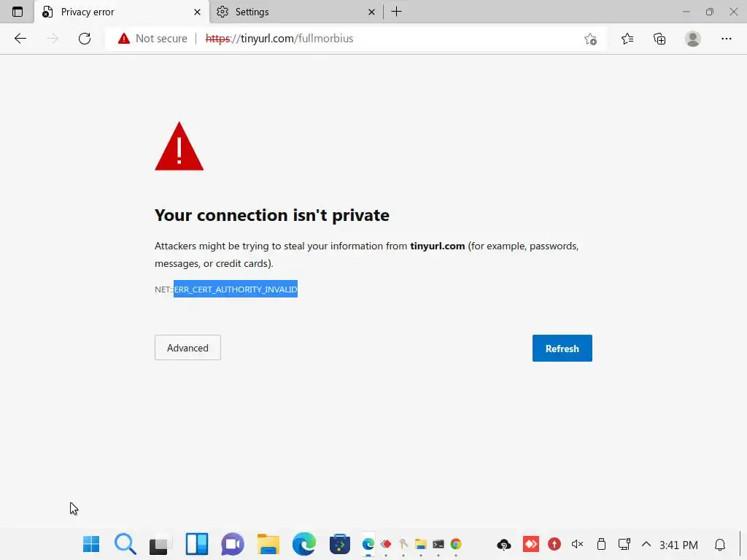Open the Widgets panel in the taskbar
Screen dimensions: 747x560
(x=197, y=544)
